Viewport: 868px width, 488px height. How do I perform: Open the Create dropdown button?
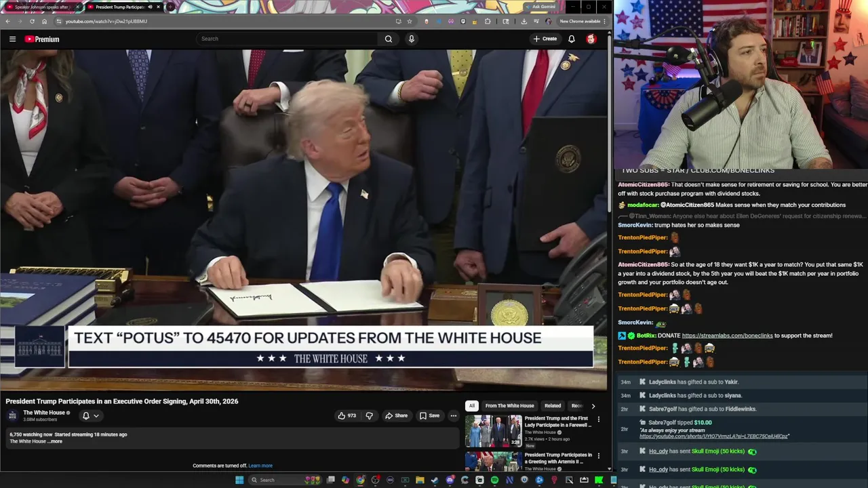click(x=545, y=39)
